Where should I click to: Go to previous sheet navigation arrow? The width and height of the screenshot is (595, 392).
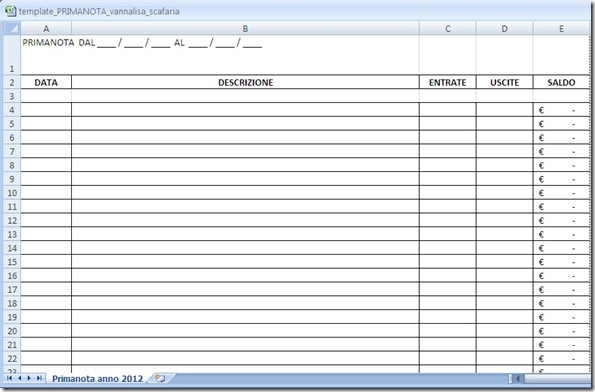click(x=19, y=378)
